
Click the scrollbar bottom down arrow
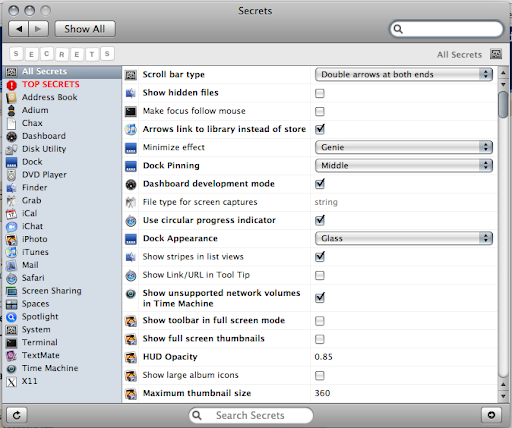pyautogui.click(x=503, y=396)
